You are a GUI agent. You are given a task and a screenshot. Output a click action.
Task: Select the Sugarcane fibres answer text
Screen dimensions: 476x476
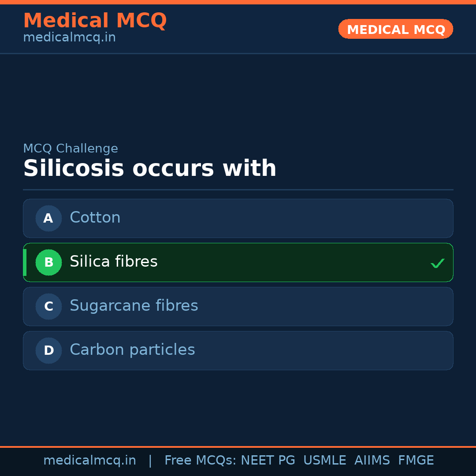click(134, 306)
